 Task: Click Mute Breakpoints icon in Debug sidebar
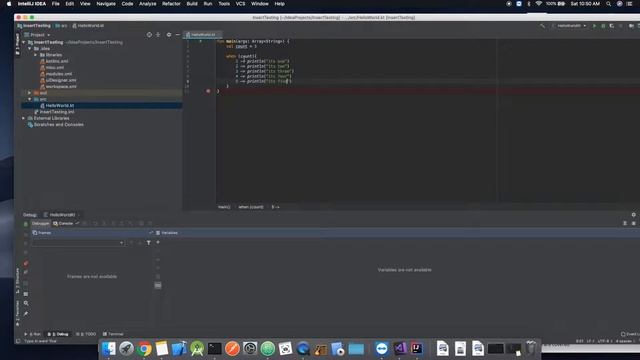tap(26, 272)
